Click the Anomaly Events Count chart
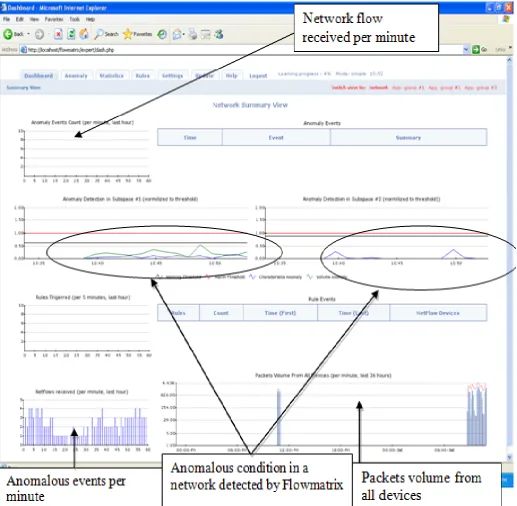Screen dimensions: 517x506 (85, 153)
